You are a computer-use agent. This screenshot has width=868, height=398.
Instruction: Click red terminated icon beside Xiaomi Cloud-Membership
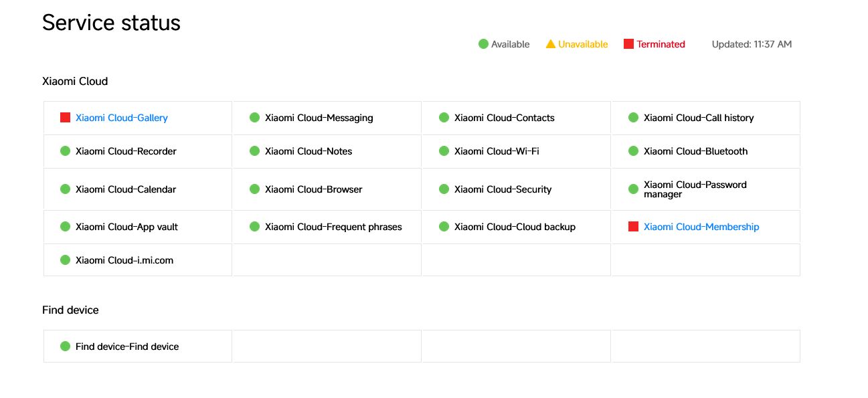tap(633, 227)
